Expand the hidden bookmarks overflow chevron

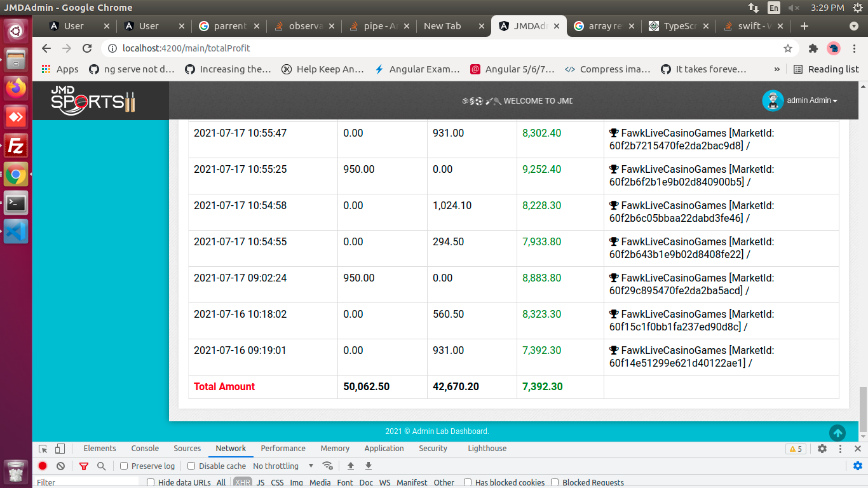[x=776, y=69]
